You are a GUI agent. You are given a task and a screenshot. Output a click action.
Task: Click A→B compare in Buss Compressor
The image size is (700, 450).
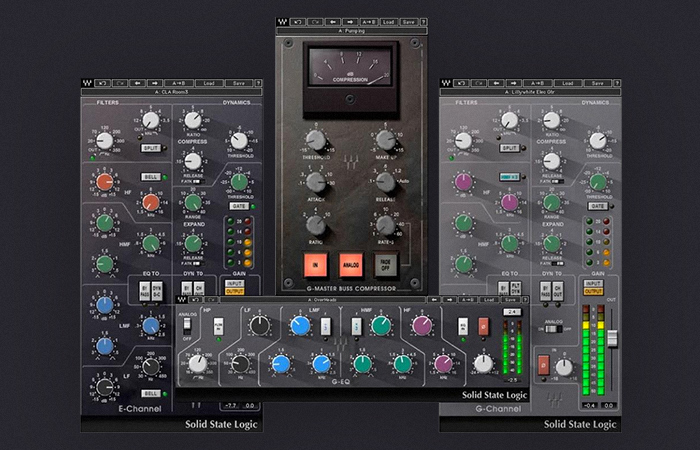coord(369,22)
